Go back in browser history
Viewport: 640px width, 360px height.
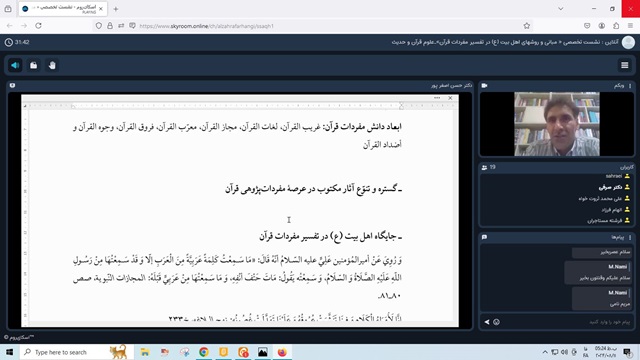pyautogui.click(x=9, y=26)
